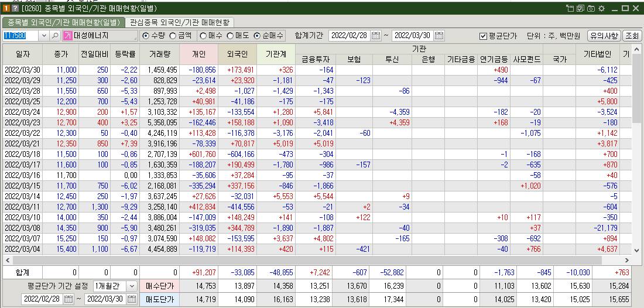Viewport: 644px width, 308px height.
Task: Click the 2022/02/28 start date field at top
Action: (349, 36)
